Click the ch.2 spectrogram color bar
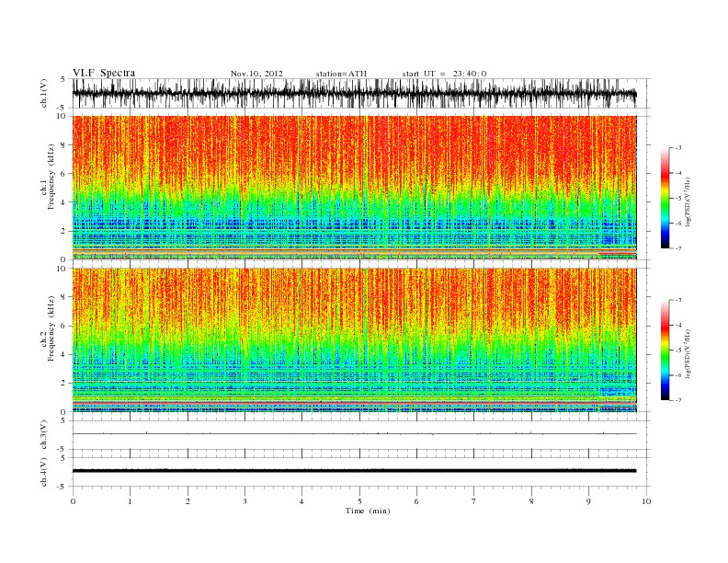This screenshot has width=728, height=563. tap(665, 350)
